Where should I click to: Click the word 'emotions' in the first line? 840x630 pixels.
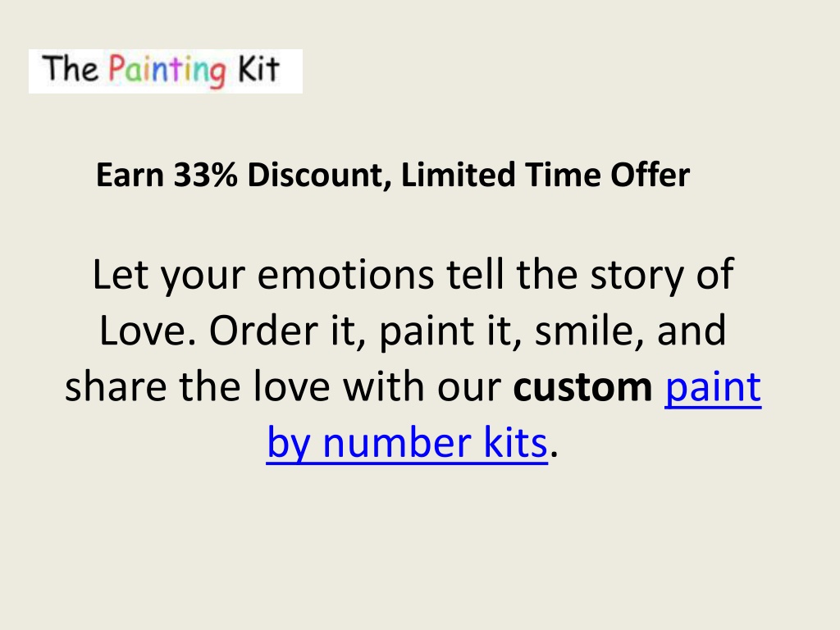(345, 276)
